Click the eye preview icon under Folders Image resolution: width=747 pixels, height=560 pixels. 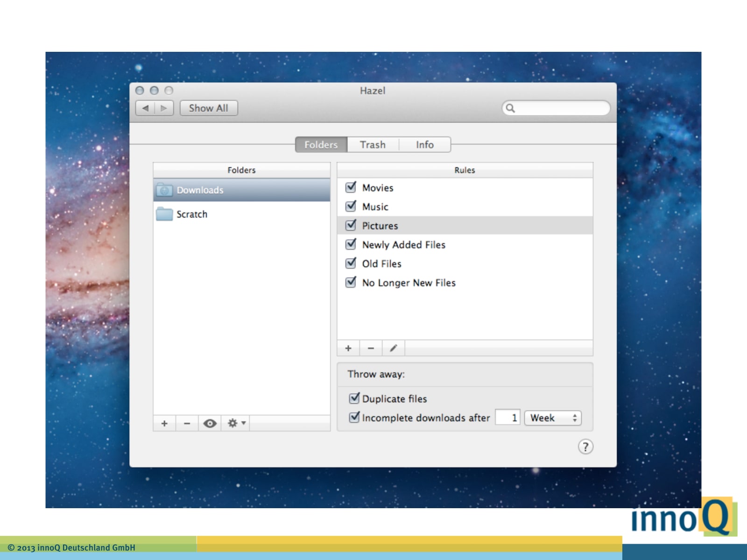coord(210,423)
